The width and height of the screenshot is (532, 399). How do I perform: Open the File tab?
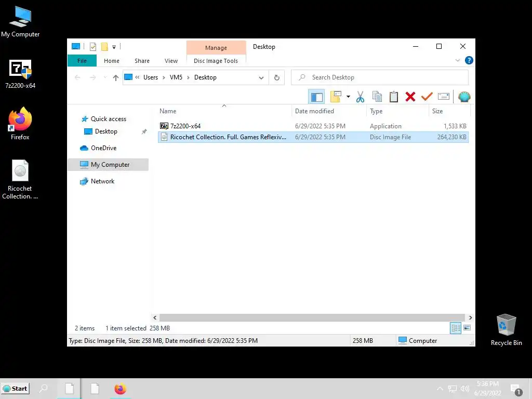point(82,61)
